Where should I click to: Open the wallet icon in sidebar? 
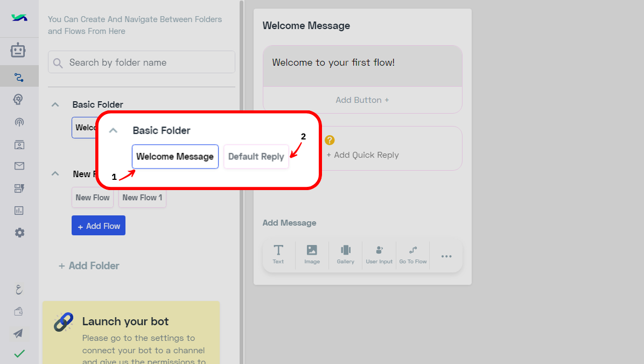[18, 311]
